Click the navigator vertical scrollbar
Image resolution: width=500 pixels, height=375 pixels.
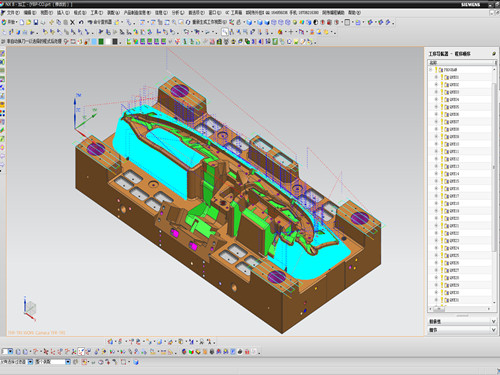coord(494,167)
